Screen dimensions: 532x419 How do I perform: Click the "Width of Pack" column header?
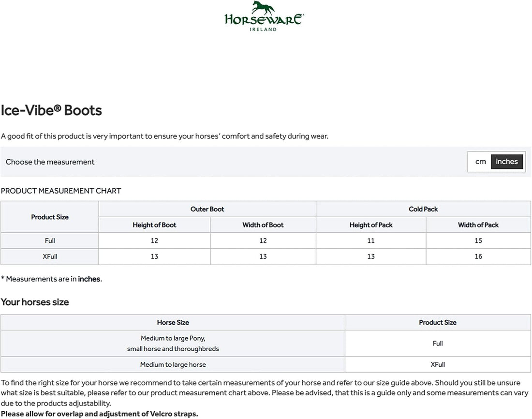(x=478, y=225)
